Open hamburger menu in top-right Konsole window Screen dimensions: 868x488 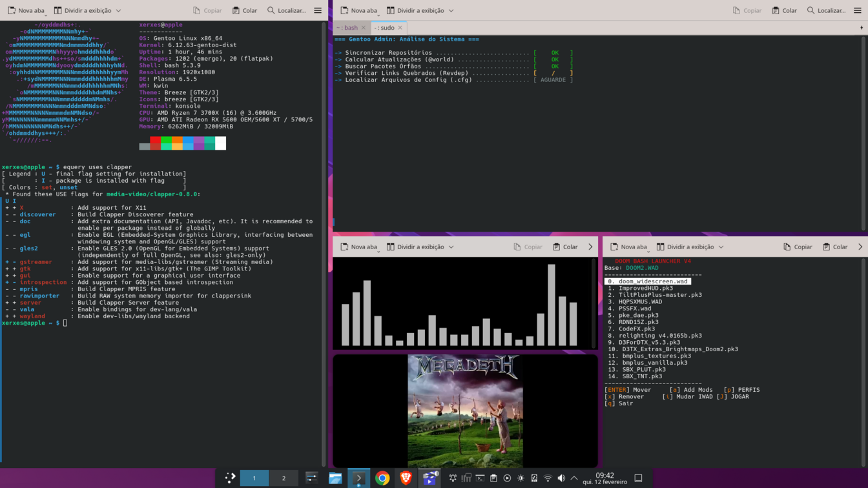tap(858, 10)
